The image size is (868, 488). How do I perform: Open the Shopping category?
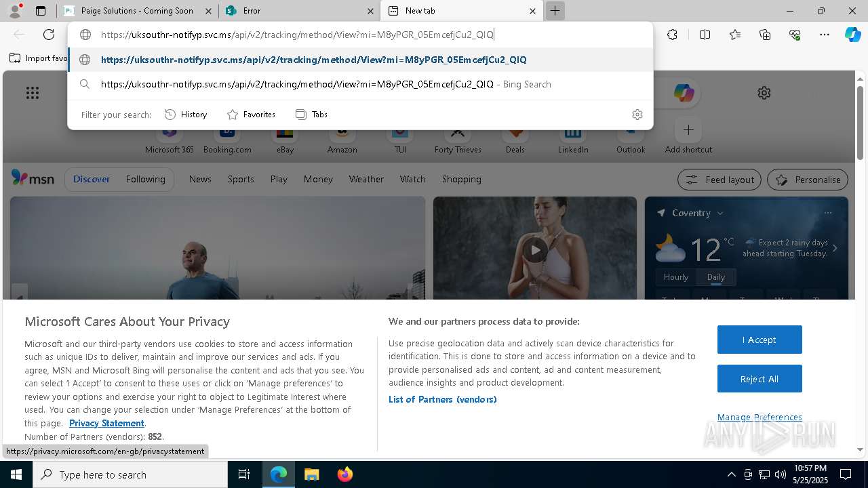[461, 179]
